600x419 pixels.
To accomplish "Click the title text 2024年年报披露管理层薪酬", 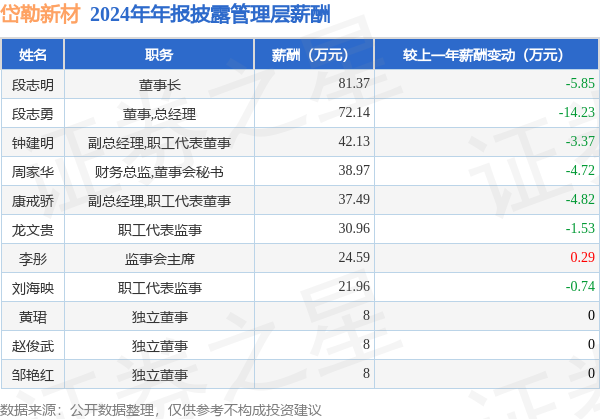I will [210, 15].
